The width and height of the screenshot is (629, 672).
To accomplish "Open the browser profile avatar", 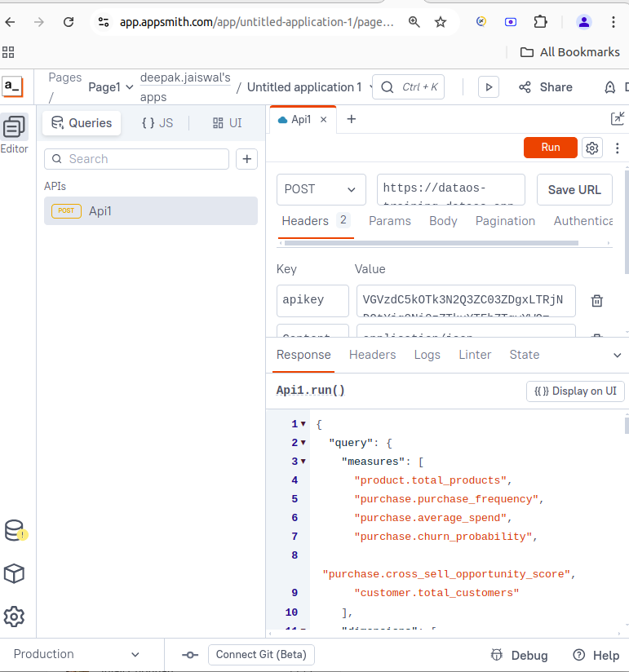I will coord(583,22).
